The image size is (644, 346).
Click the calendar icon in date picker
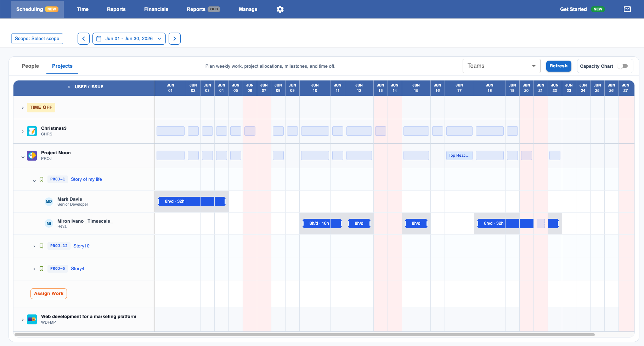click(x=99, y=39)
